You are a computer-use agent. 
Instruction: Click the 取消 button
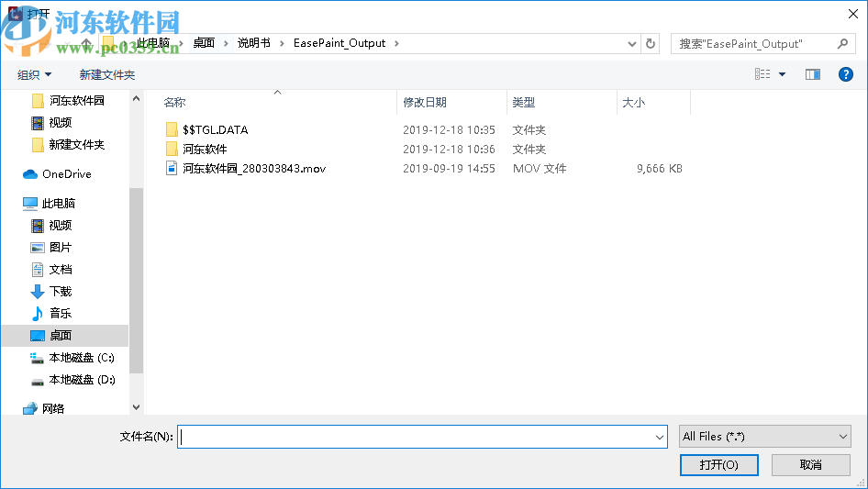[811, 464]
